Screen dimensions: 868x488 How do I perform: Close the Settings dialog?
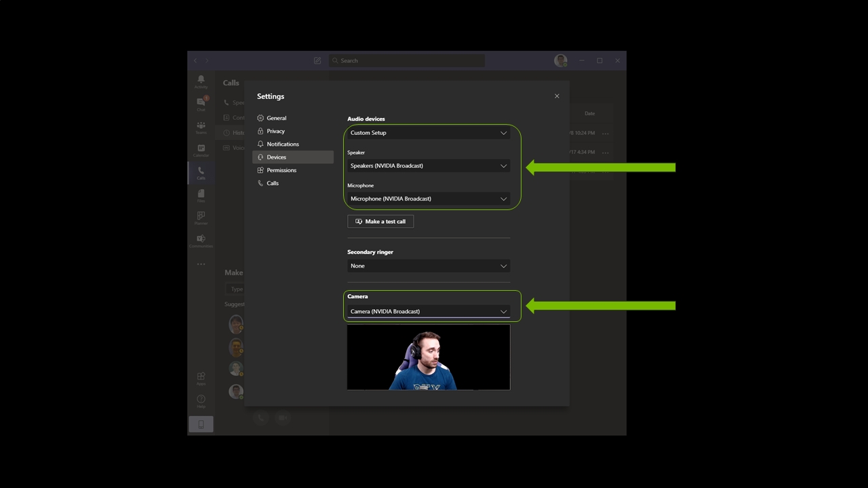click(557, 96)
